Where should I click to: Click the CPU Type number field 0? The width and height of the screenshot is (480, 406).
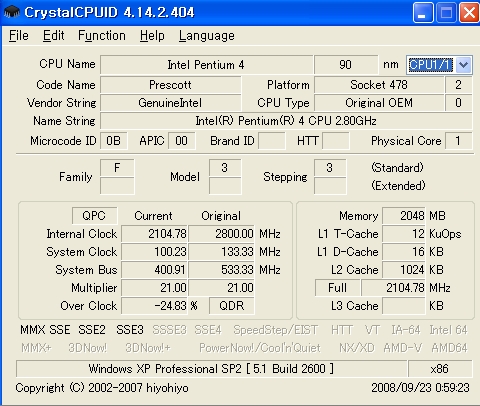pos(459,103)
